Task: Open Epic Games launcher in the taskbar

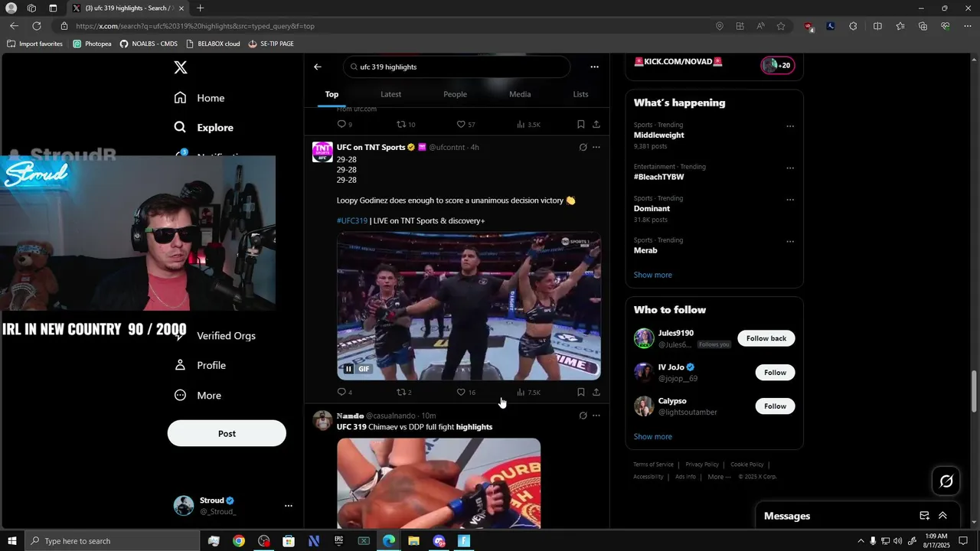Action: click(x=338, y=541)
